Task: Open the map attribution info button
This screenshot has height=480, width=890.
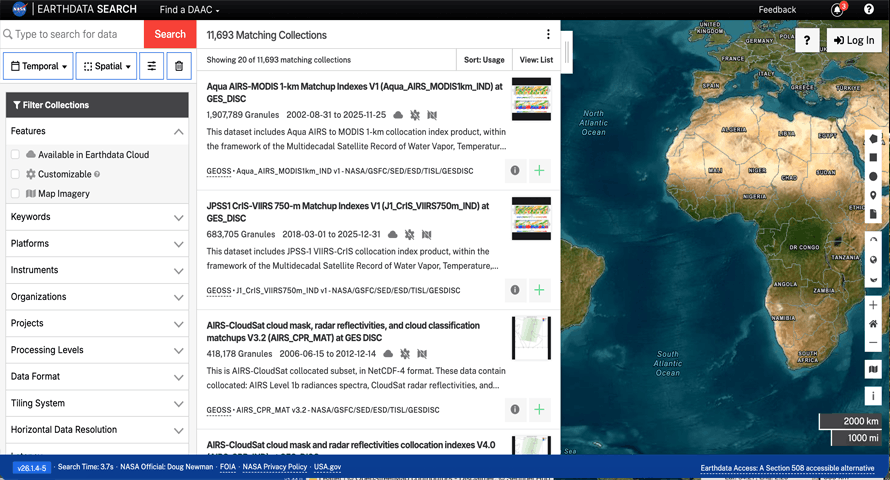Action: 873,395
